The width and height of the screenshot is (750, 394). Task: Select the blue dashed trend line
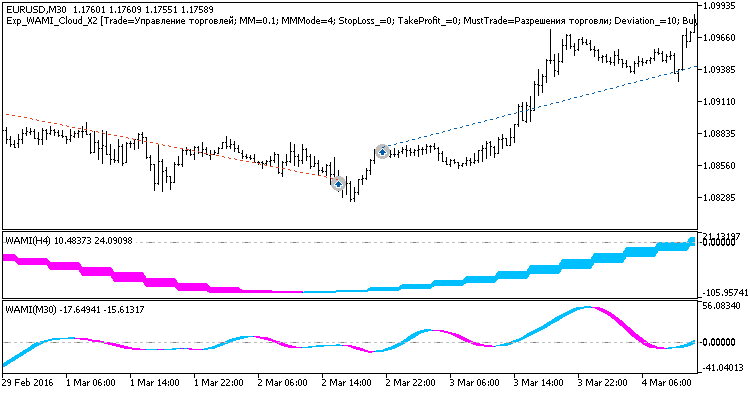click(x=540, y=106)
